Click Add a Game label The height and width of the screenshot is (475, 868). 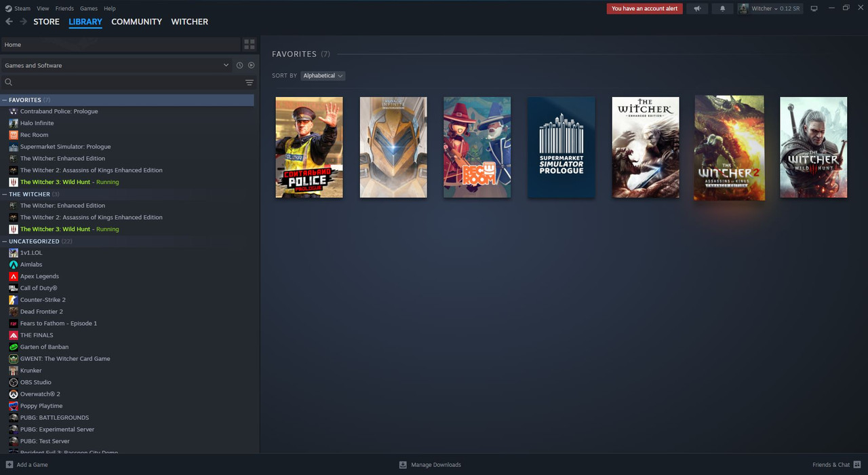[32, 465]
